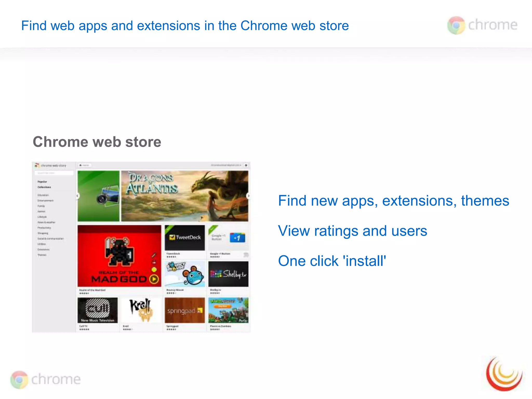Open the Bouncy Mouse app tile
This screenshot has height=399, width=532.
185,274
